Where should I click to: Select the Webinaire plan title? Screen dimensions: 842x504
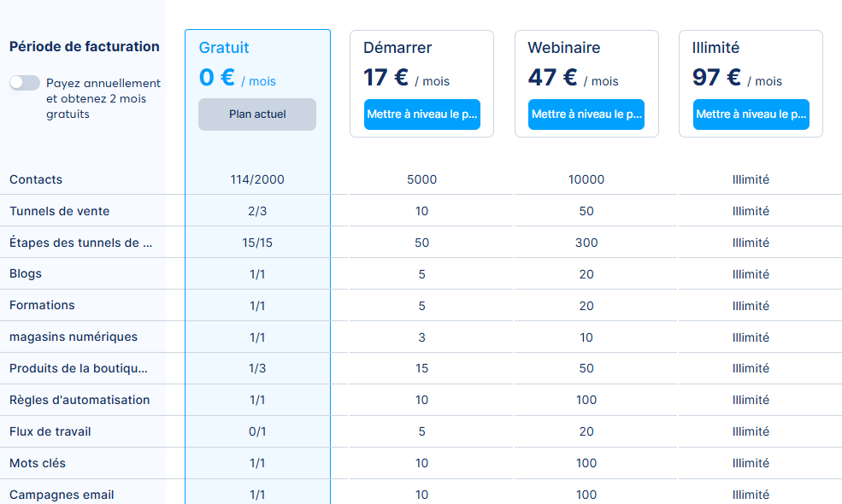pos(563,48)
